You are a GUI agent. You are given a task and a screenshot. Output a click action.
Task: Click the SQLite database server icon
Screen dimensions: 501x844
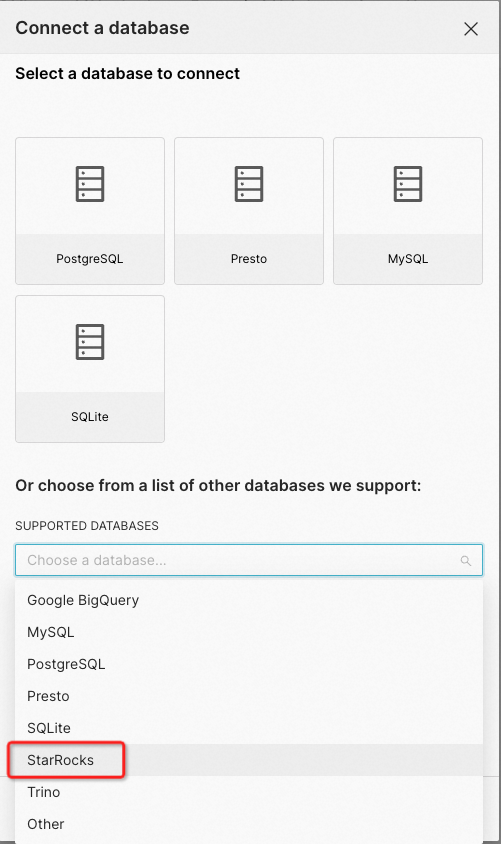point(90,342)
